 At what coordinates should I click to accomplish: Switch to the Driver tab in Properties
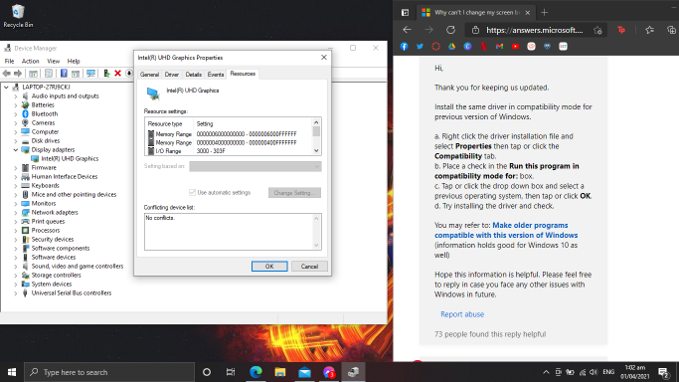coord(171,74)
